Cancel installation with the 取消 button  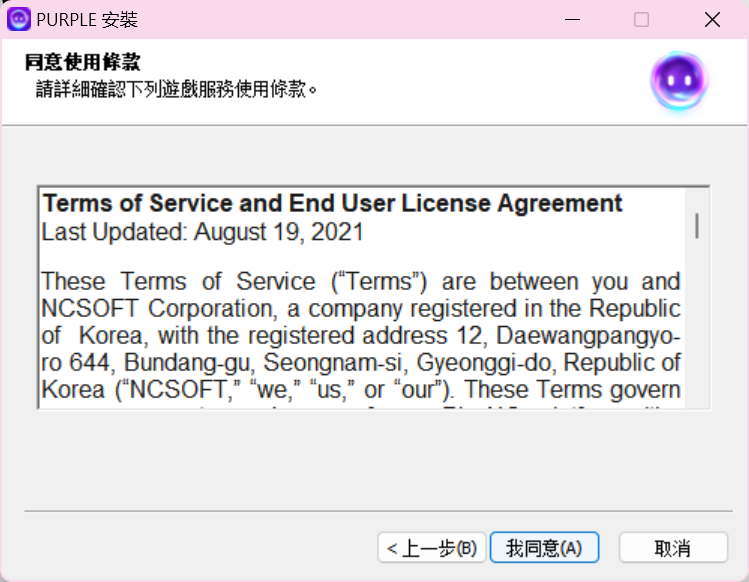(673, 548)
